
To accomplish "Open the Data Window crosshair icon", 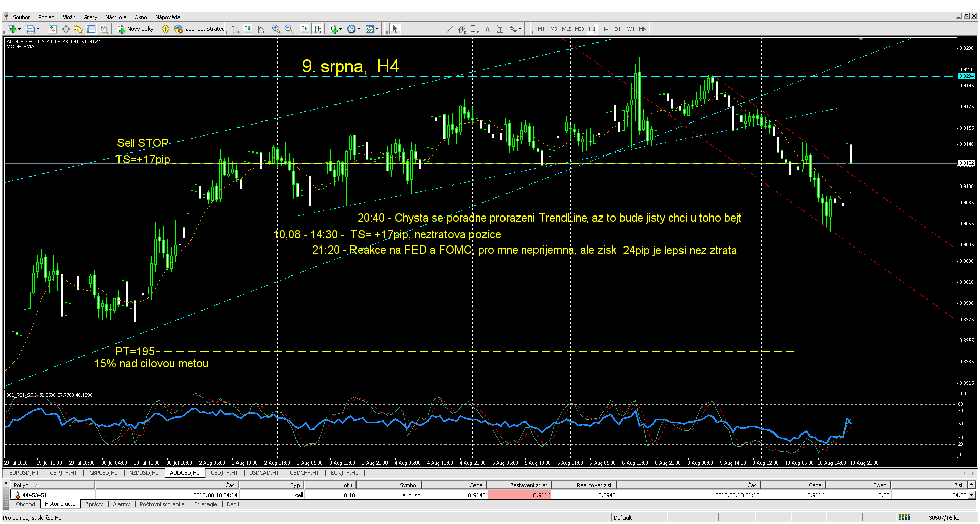I will (x=66, y=29).
